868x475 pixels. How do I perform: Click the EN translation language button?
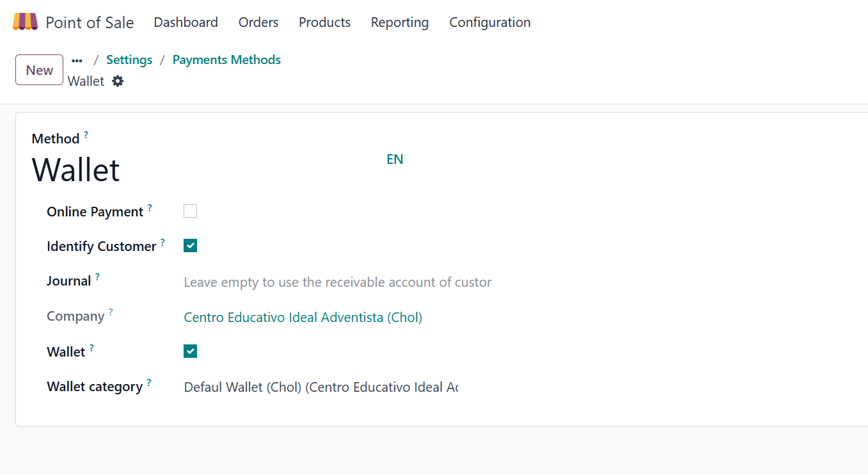tap(395, 159)
